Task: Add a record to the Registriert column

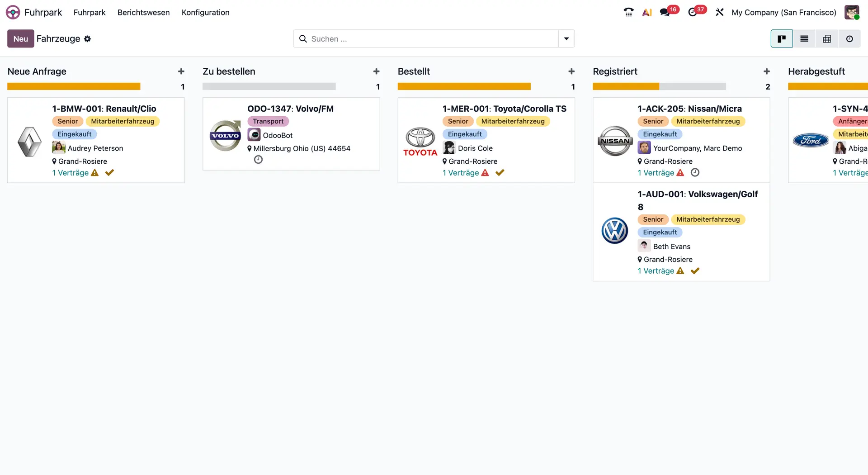Action: [766, 71]
